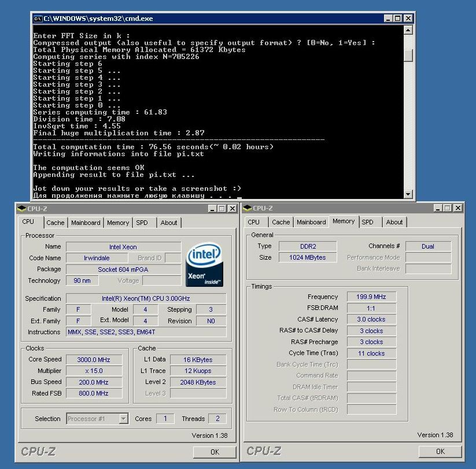Click the Name field 'Intel Xeon'
Screen dimensions: 476x469
123,247
